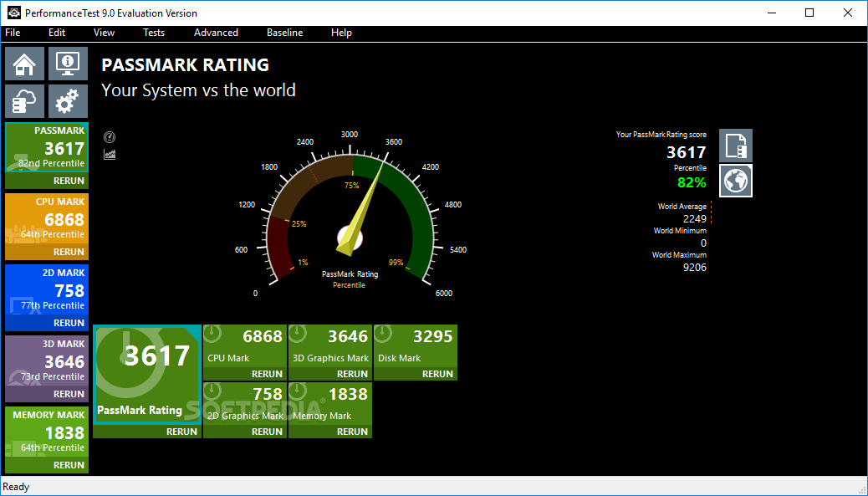Open the Tests menu
Viewport: 868px width, 496px height.
[154, 33]
